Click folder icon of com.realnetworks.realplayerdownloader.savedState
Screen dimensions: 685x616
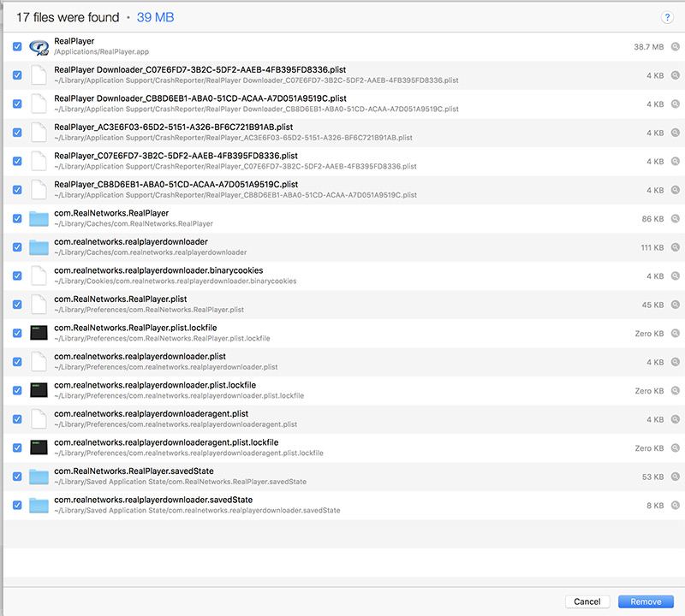click(39, 506)
